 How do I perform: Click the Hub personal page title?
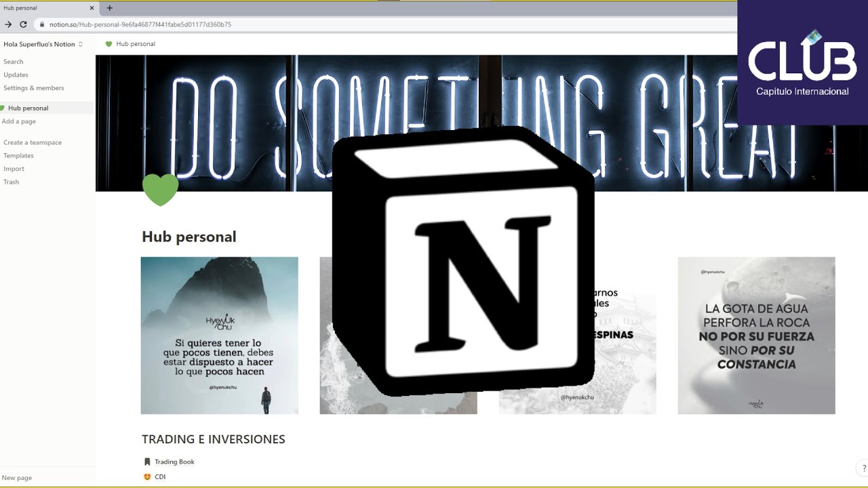pyautogui.click(x=189, y=237)
